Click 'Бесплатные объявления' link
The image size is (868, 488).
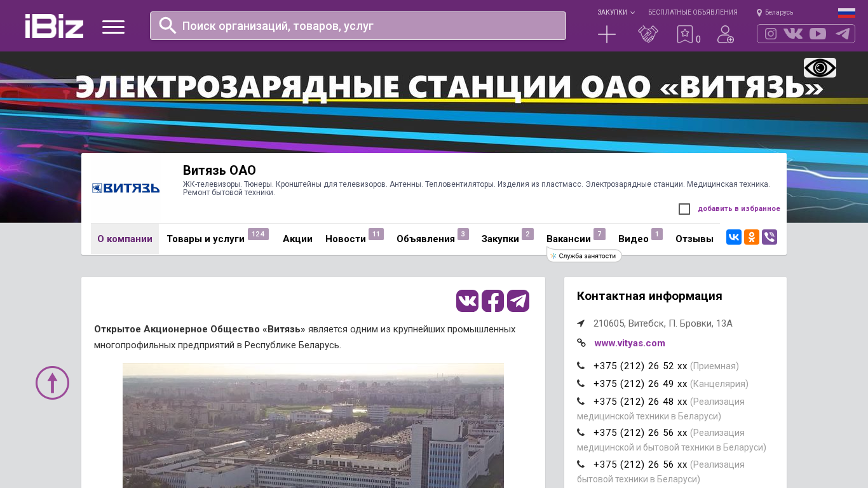coord(693,12)
